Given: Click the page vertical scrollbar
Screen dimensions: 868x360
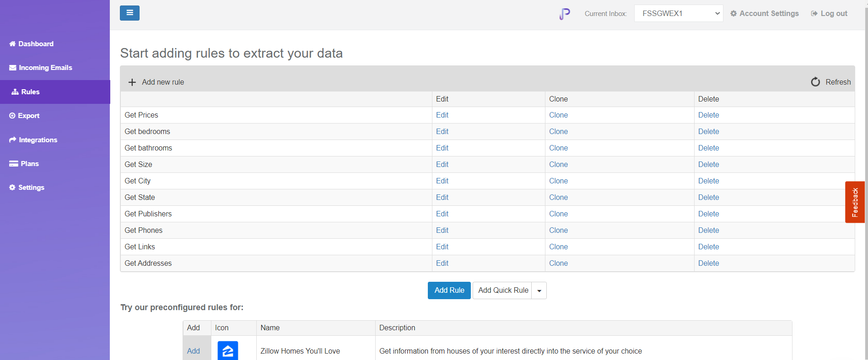Looking at the screenshot, I should click(x=866, y=180).
